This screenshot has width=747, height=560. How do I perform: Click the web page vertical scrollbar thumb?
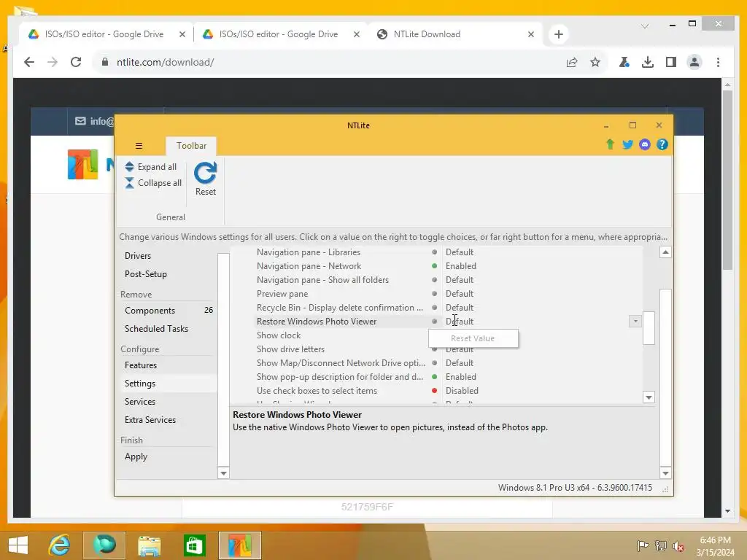tap(727, 180)
